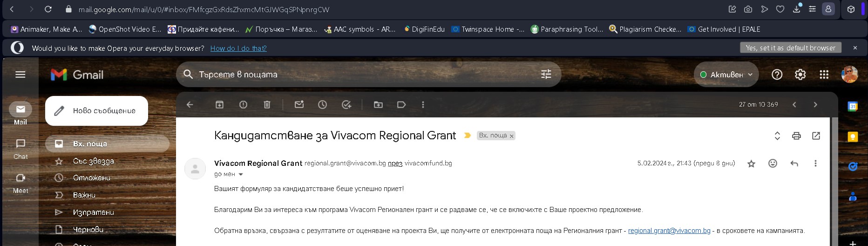The width and height of the screenshot is (868, 246).
Task: Click 'Yes, set it as default browser'
Action: tap(790, 48)
